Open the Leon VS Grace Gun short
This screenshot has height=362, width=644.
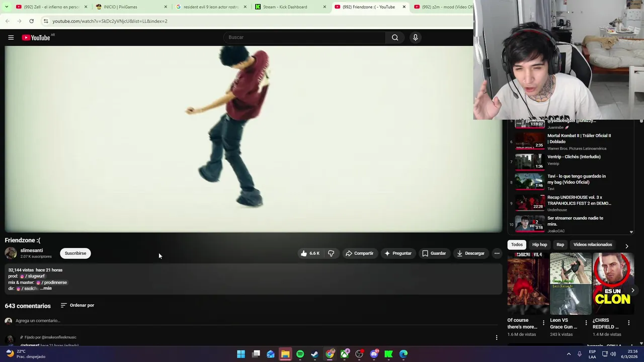(571, 284)
